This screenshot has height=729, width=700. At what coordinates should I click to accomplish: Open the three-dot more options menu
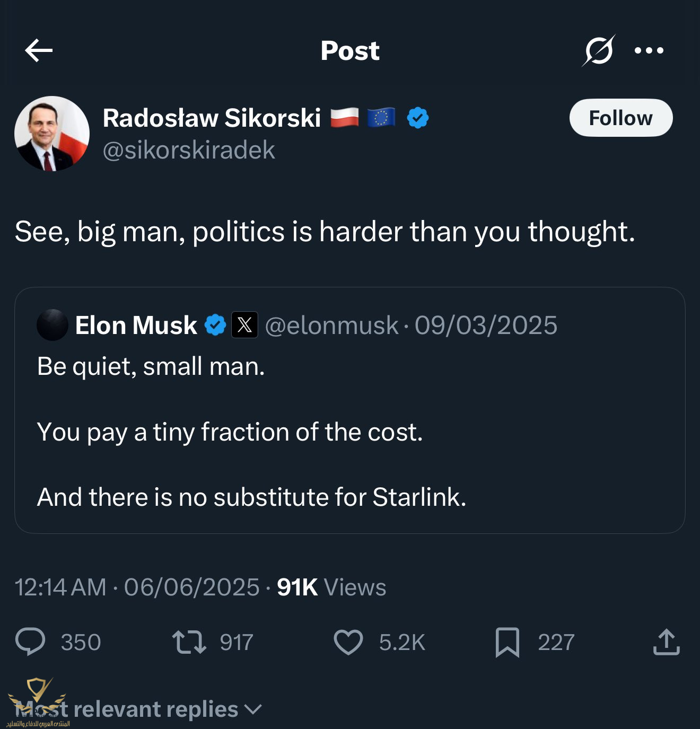point(649,51)
